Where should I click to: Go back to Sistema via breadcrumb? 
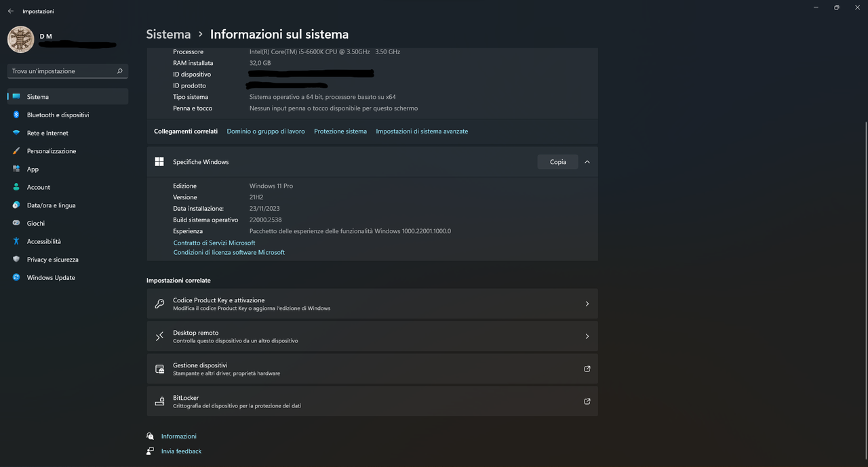[x=168, y=34]
